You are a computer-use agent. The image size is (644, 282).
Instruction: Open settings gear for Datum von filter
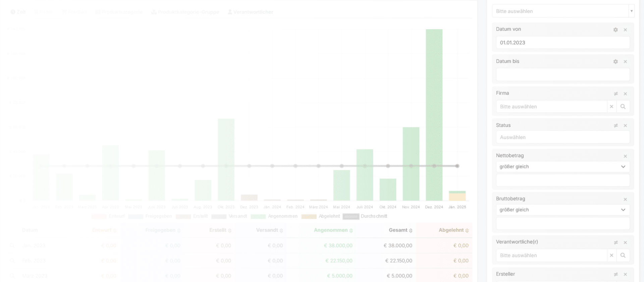615,30
